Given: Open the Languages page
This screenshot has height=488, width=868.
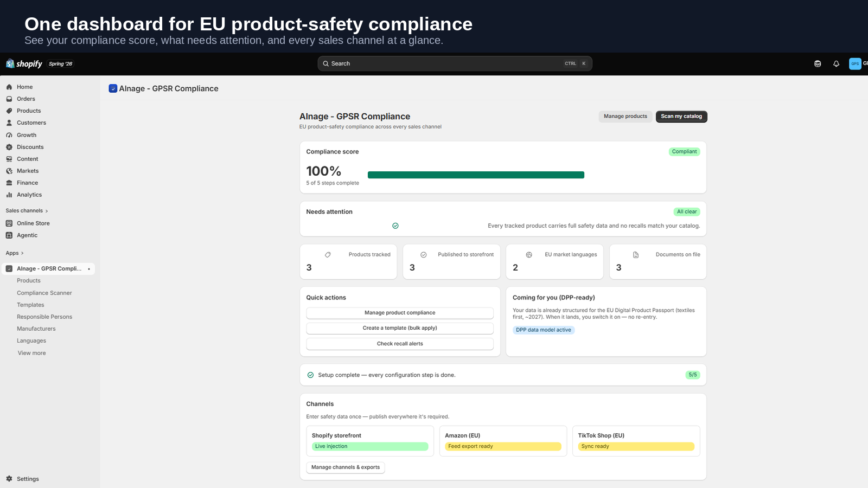Looking at the screenshot, I should point(31,341).
